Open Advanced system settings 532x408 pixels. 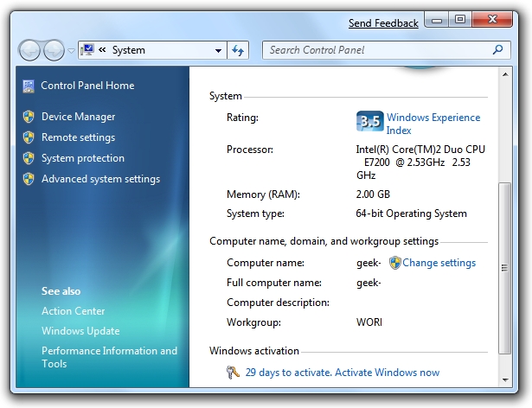point(100,179)
